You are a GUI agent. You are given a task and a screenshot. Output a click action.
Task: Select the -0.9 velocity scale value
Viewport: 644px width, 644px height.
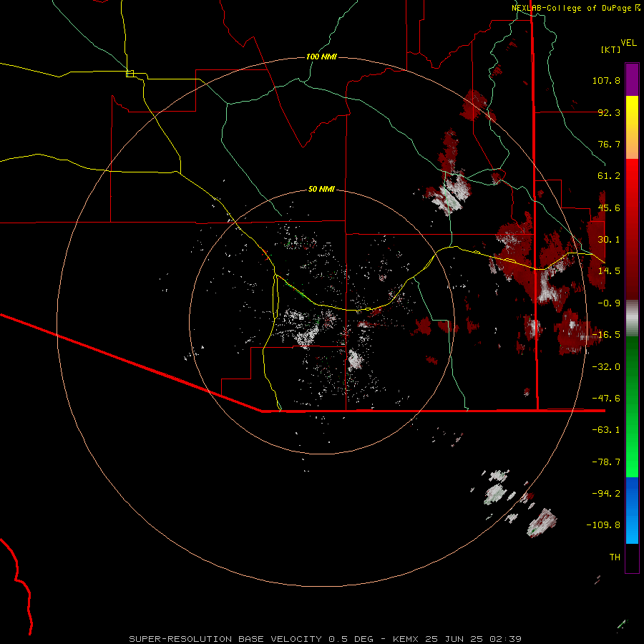tap(609, 303)
